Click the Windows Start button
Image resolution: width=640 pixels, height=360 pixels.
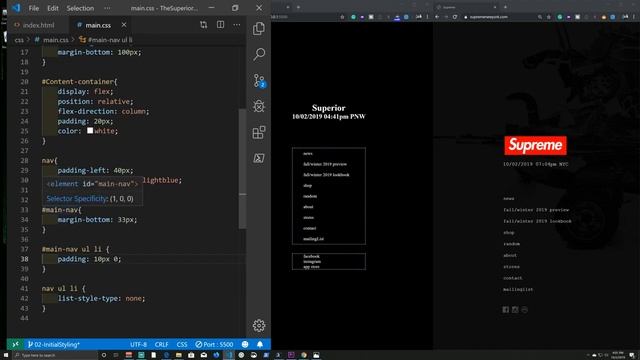coord(6,355)
